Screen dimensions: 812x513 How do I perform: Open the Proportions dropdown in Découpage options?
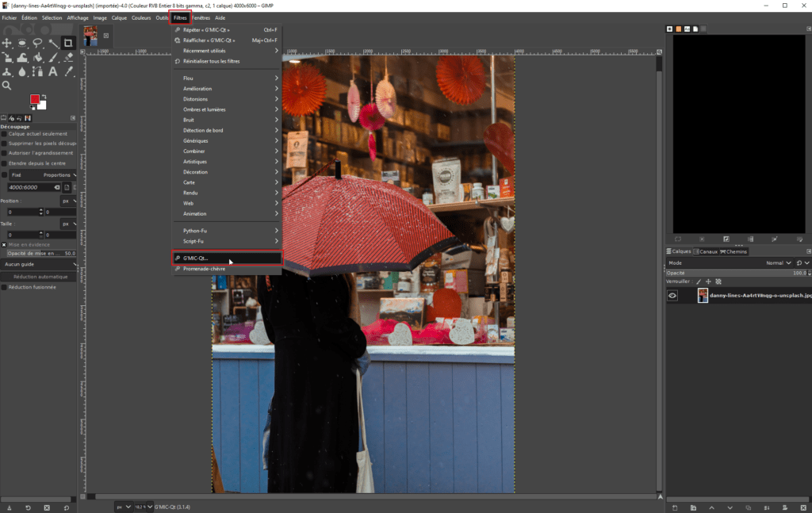pyautogui.click(x=59, y=175)
